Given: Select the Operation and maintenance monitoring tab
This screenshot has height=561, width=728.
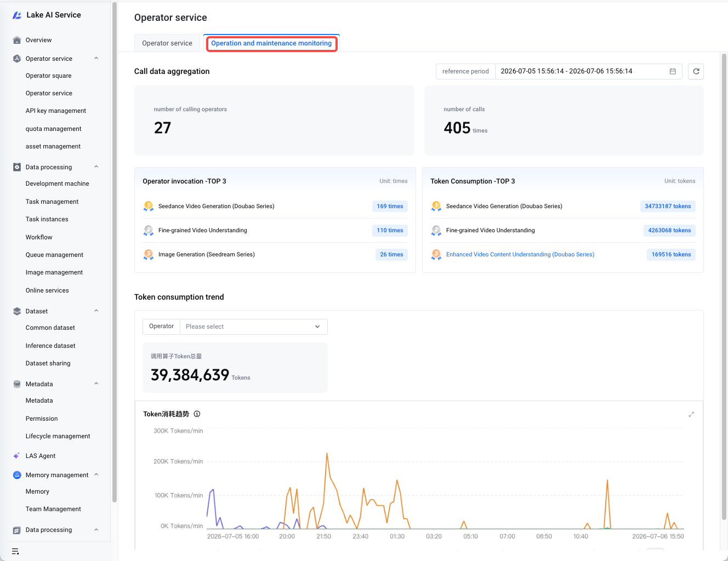Looking at the screenshot, I should (271, 43).
